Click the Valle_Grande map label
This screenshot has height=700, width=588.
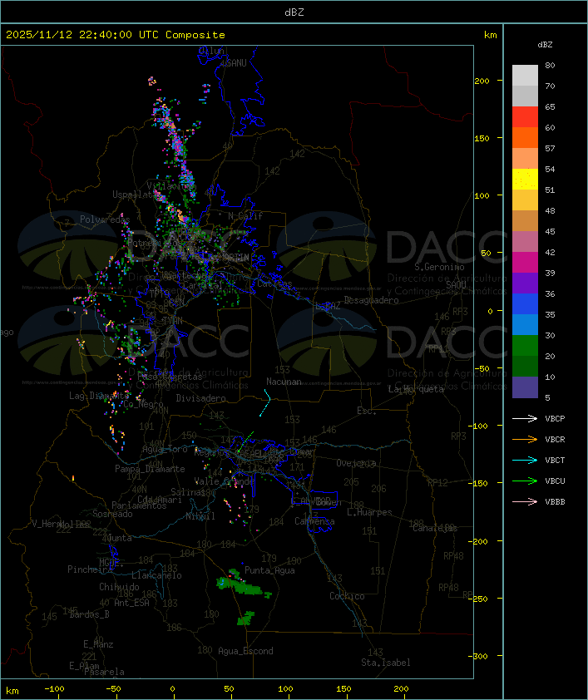pos(224,481)
